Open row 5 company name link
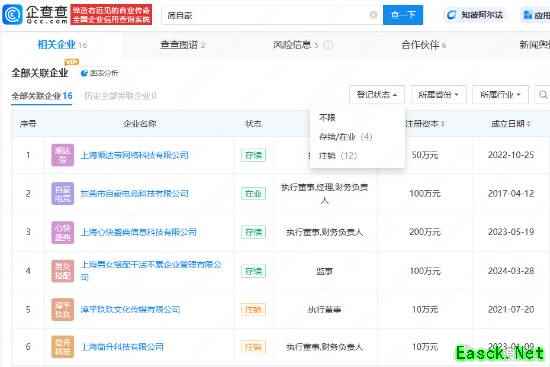Viewport: 550px width, 367px height. [x=130, y=309]
